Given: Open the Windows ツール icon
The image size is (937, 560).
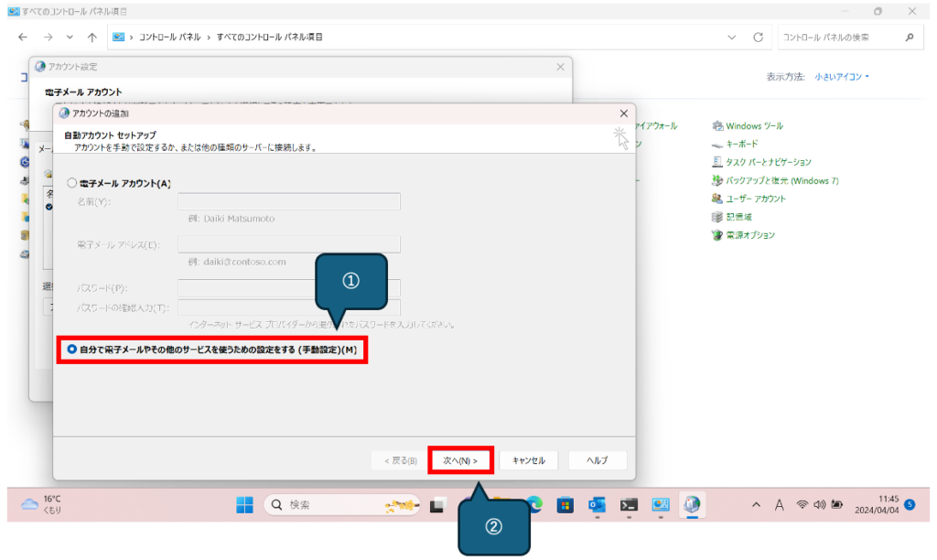Looking at the screenshot, I should (718, 125).
